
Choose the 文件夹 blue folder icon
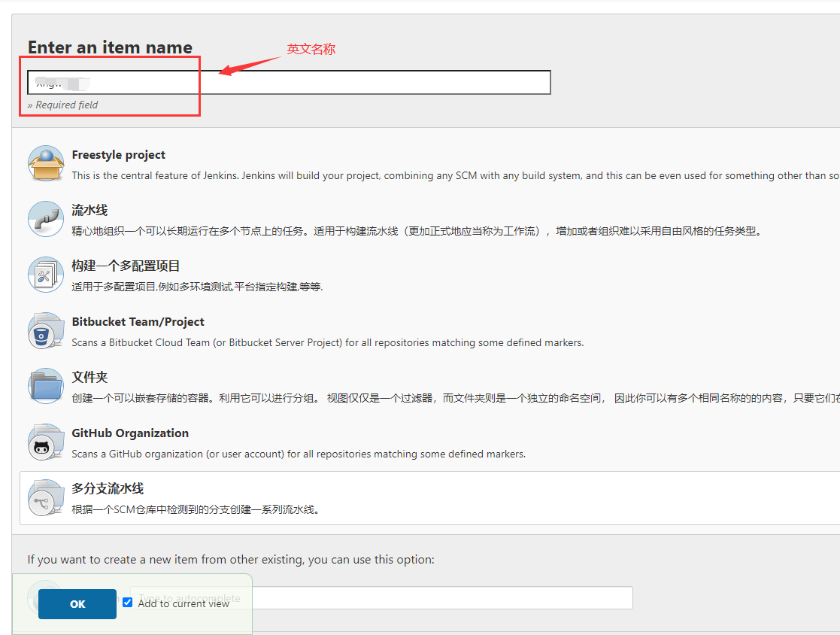46,387
